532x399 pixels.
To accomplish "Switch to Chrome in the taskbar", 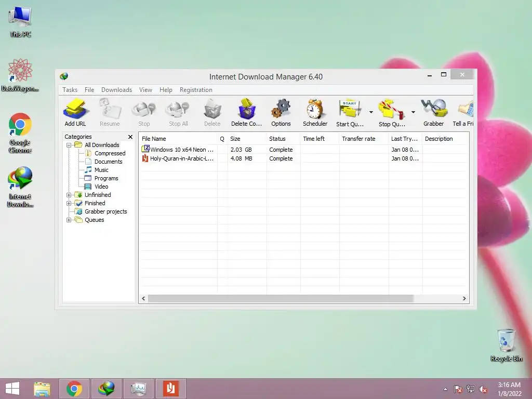I will 74,389.
